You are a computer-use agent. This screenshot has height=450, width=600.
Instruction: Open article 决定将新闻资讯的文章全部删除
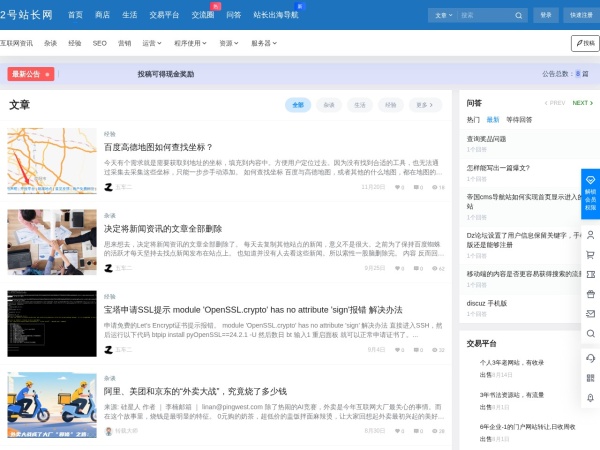[x=163, y=228]
